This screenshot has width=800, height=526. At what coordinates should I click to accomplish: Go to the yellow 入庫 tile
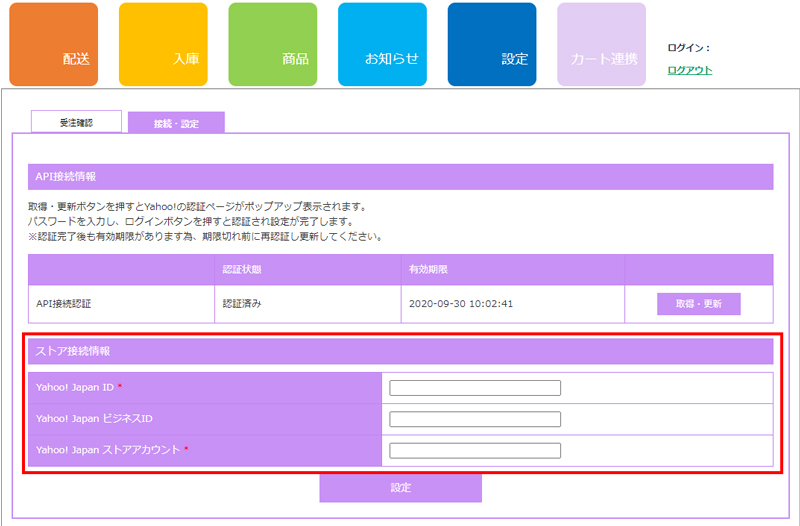(x=163, y=45)
